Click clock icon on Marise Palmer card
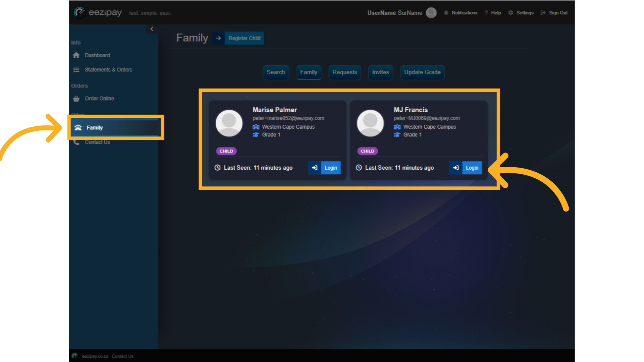This screenshot has height=362, width=644. coord(218,168)
